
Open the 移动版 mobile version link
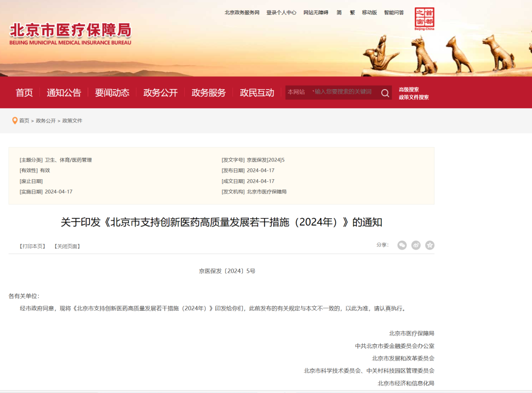click(369, 12)
